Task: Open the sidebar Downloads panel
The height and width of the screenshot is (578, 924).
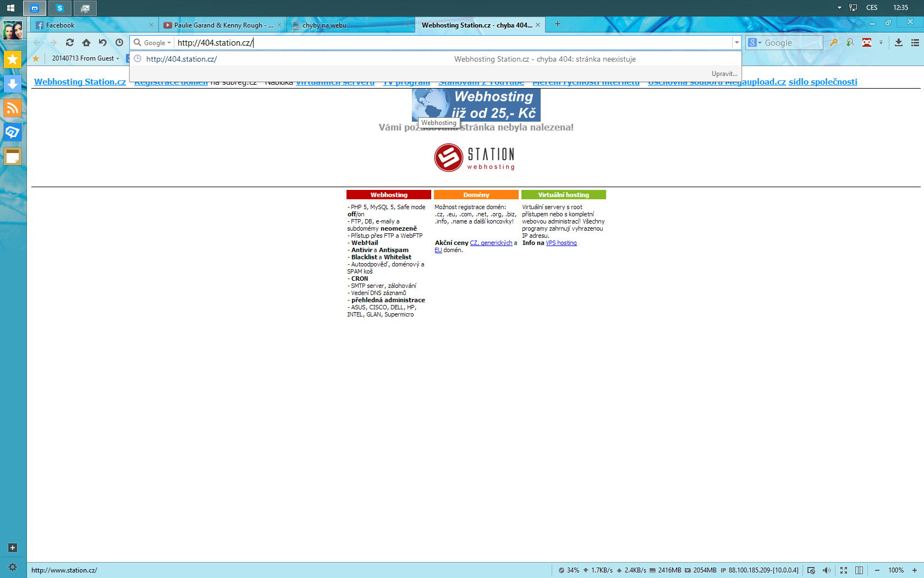Action: point(13,84)
